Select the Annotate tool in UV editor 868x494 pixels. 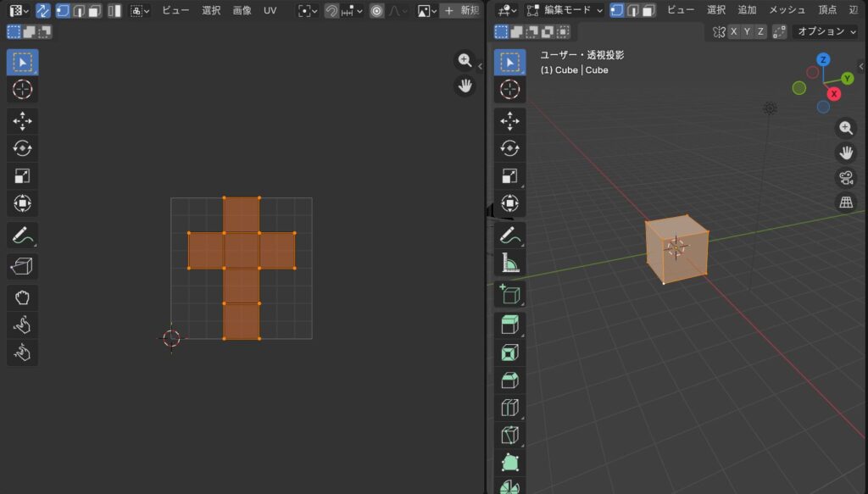click(x=22, y=235)
